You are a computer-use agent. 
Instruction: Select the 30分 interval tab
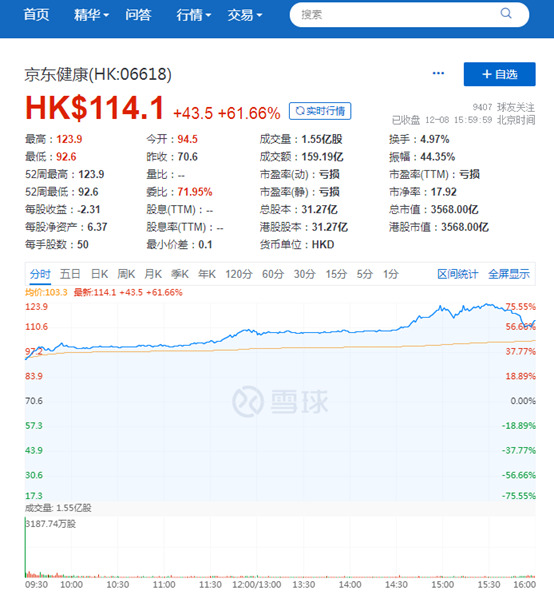tap(304, 274)
